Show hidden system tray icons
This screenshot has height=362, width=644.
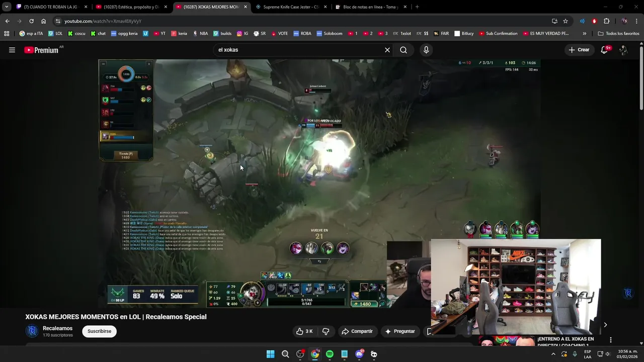tap(553, 354)
